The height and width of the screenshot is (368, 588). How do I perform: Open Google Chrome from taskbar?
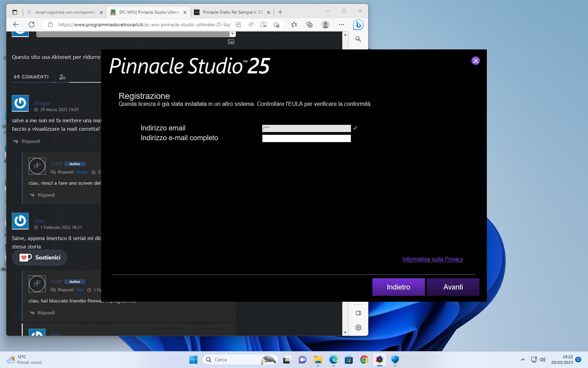(x=364, y=360)
